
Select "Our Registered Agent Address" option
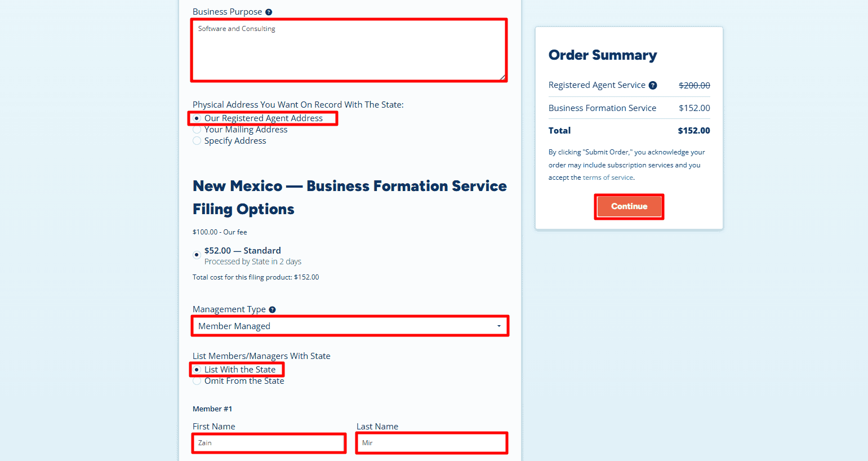pos(197,118)
